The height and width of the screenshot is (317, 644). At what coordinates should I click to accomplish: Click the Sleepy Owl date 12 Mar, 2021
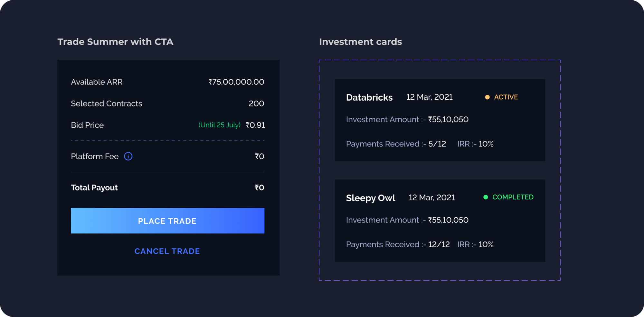point(432,197)
